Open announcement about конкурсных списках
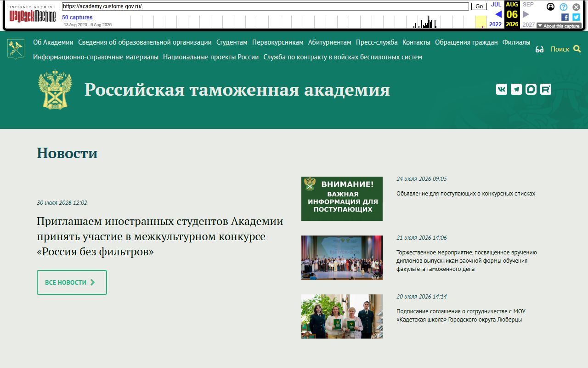 pyautogui.click(x=466, y=194)
